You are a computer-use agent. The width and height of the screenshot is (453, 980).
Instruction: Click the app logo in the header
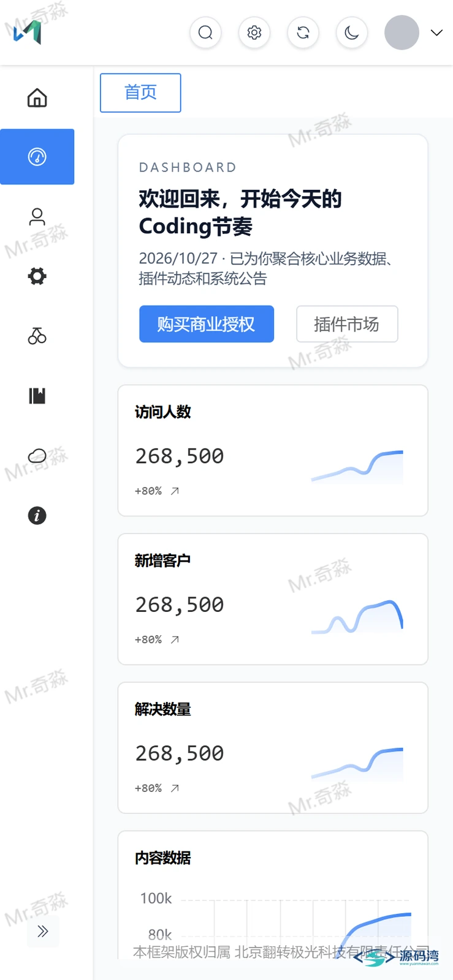pos(28,32)
